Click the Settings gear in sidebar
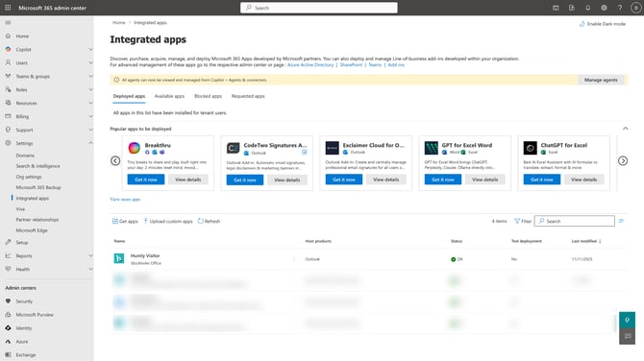 (x=9, y=143)
